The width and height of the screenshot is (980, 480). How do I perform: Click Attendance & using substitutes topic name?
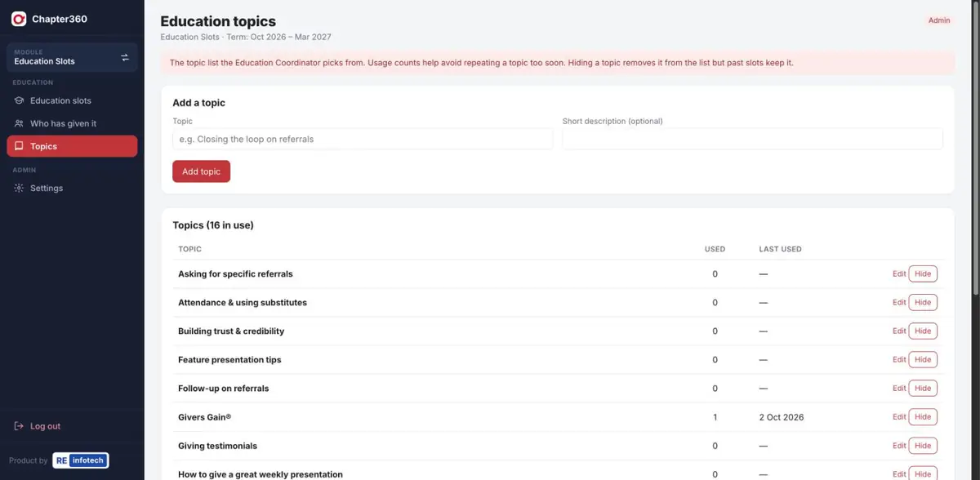(243, 303)
